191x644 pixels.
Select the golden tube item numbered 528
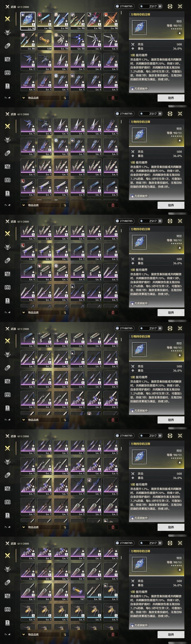tap(45, 41)
